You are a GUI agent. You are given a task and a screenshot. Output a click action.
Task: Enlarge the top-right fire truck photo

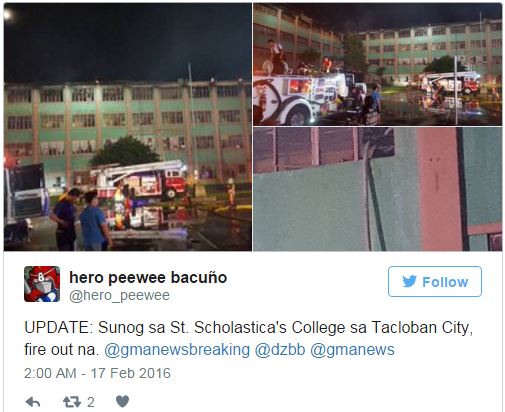pyautogui.click(x=378, y=64)
